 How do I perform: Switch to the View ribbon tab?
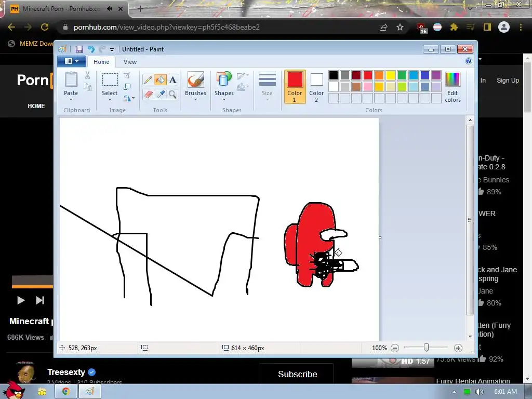click(130, 62)
